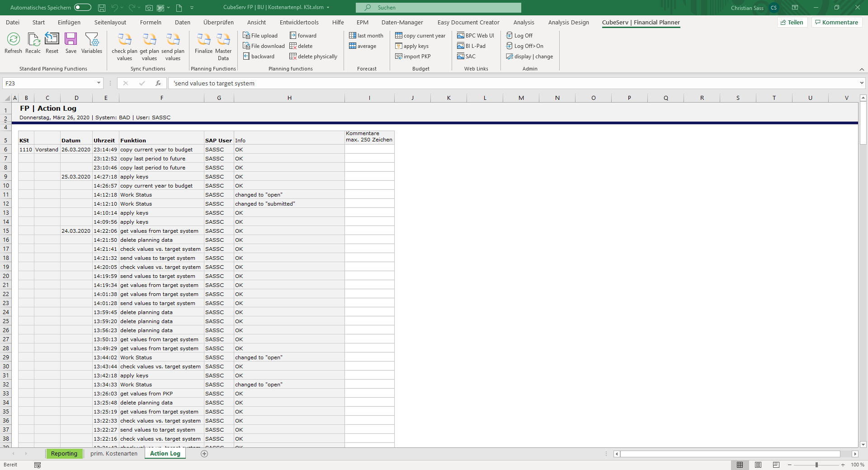Open the Formeln tab
Viewport: 868px width, 470px height.
[151, 22]
